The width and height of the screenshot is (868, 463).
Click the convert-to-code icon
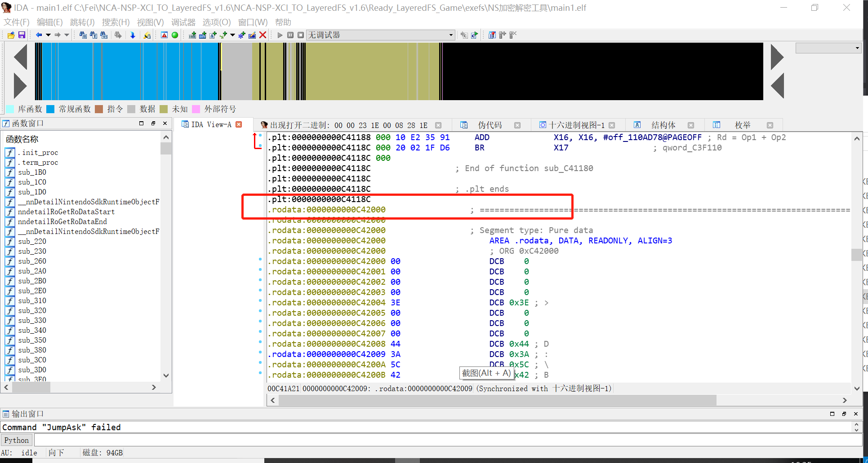click(x=192, y=35)
